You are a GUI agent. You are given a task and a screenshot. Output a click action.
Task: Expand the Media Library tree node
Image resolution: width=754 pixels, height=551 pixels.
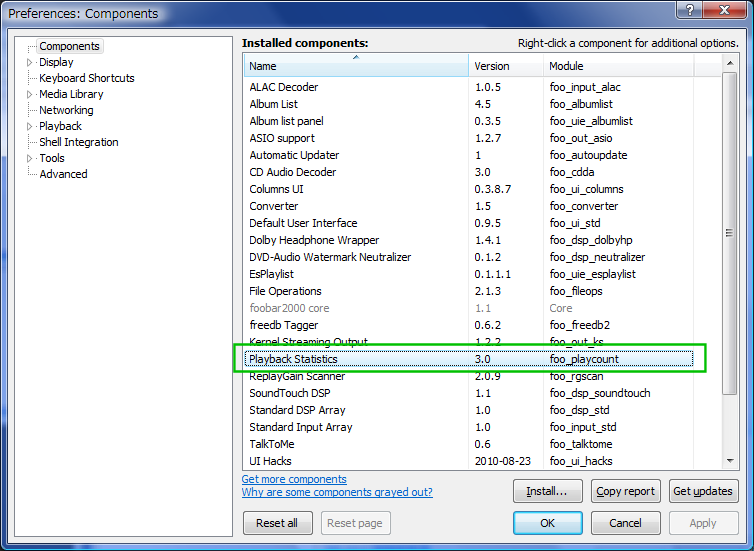[x=29, y=94]
